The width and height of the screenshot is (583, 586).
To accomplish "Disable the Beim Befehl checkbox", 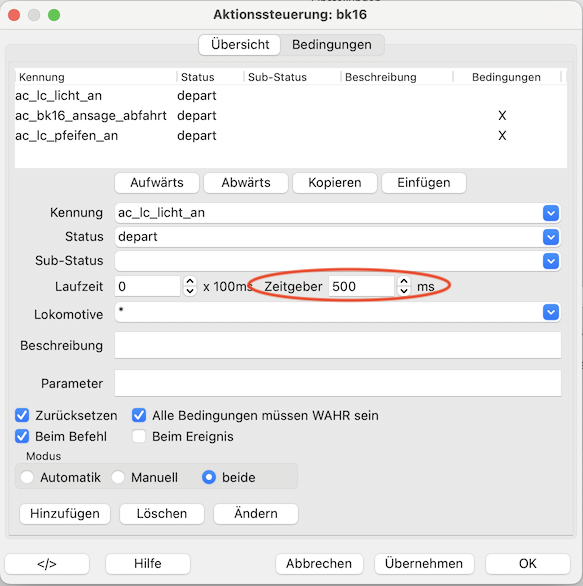I will 22,436.
